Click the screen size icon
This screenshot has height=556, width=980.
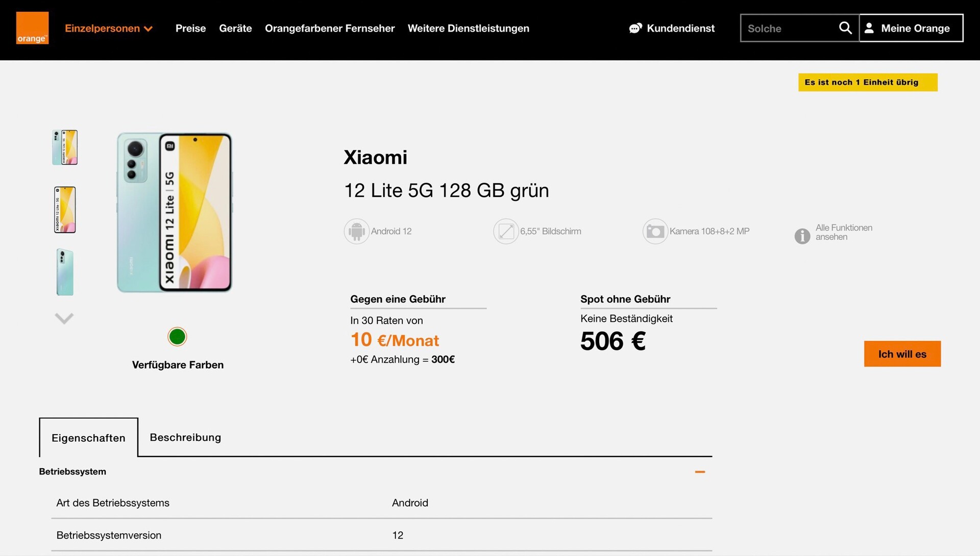coord(506,232)
